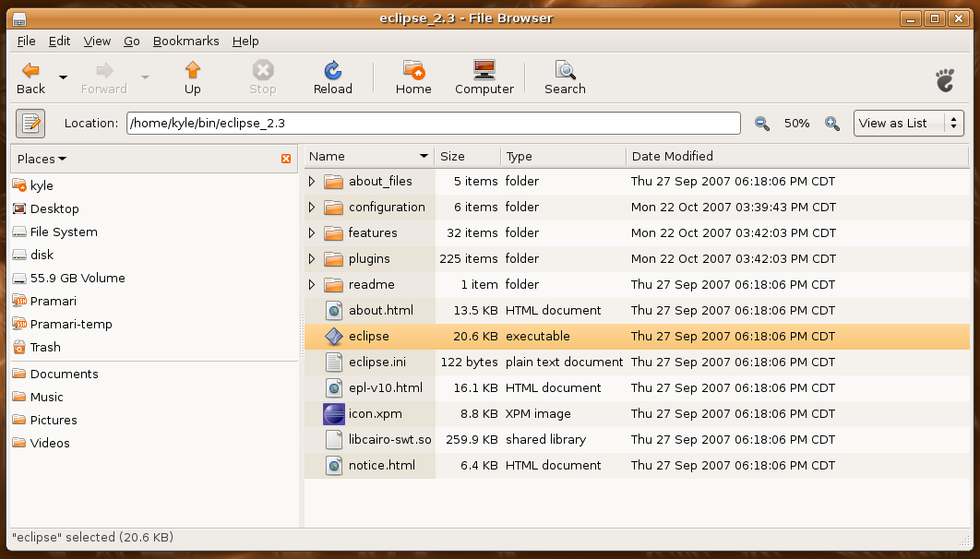
Task: Sort the list by Type column
Action: (x=563, y=156)
